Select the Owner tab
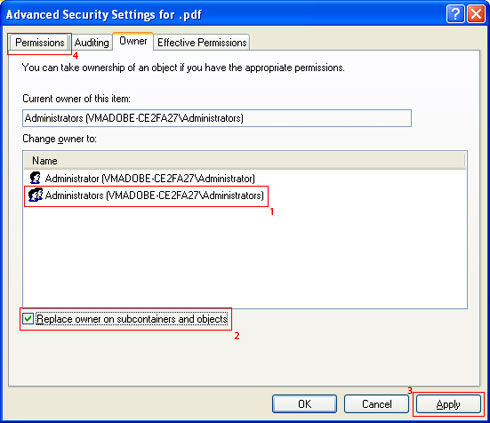 (133, 41)
